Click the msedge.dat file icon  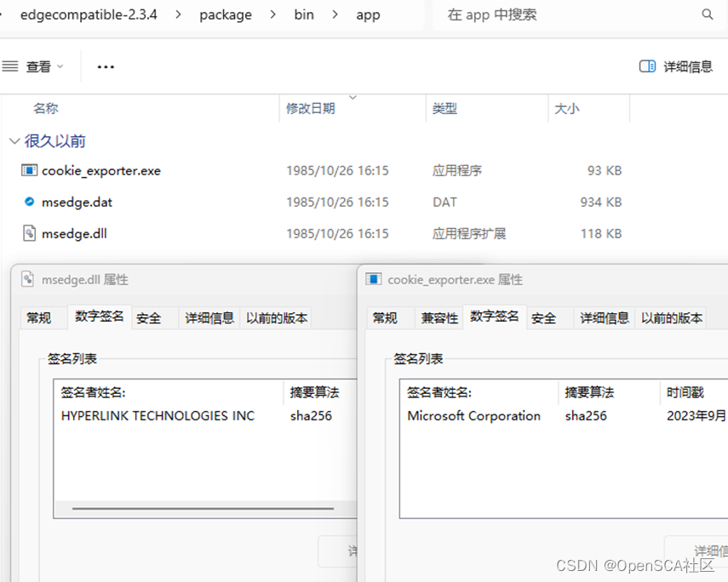(x=29, y=202)
